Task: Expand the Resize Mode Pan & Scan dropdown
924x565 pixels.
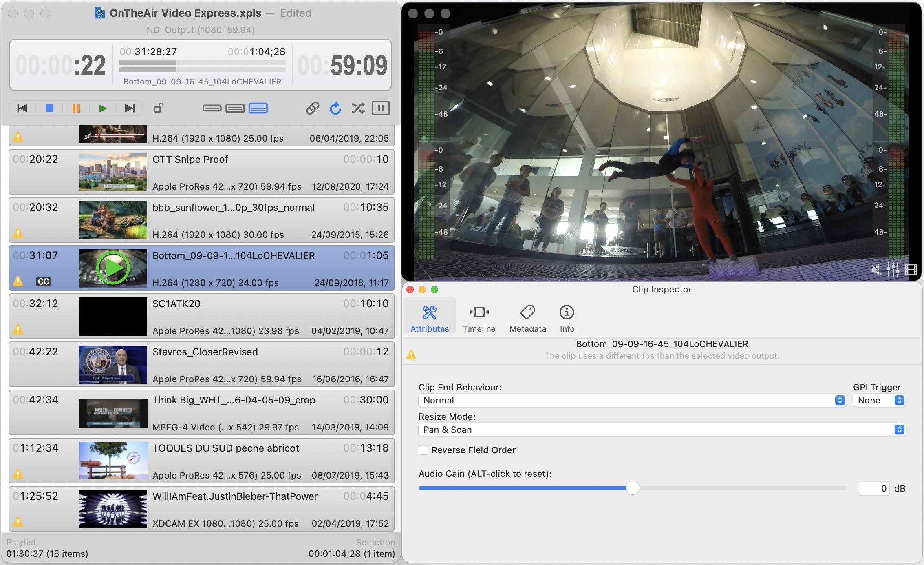Action: 662,430
